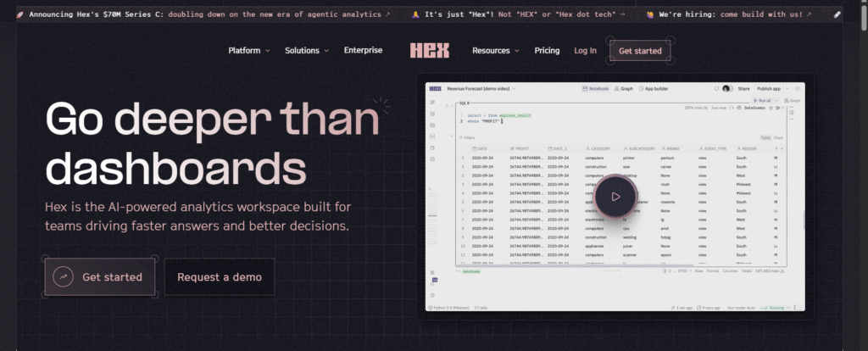Click the BRAND column header
The image size is (868, 351).
click(677, 149)
